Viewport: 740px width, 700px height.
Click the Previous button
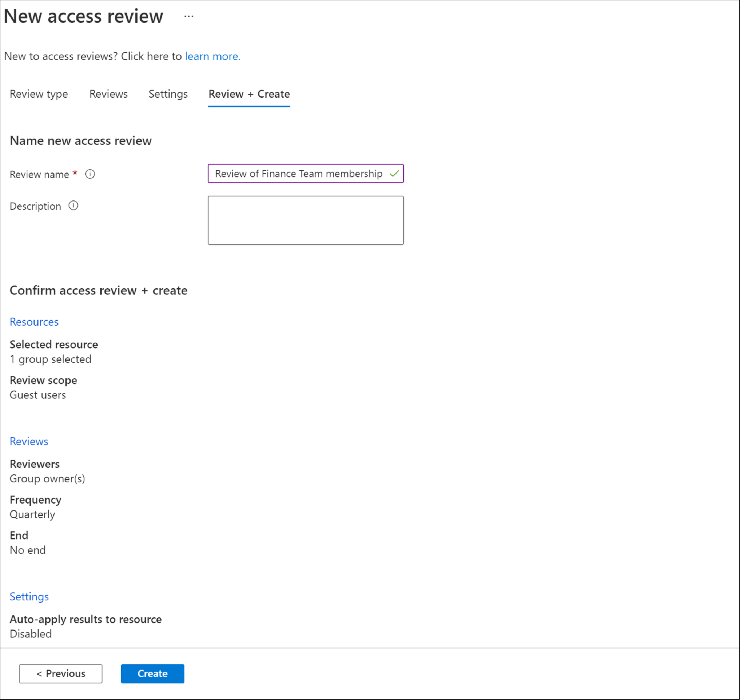tap(61, 673)
